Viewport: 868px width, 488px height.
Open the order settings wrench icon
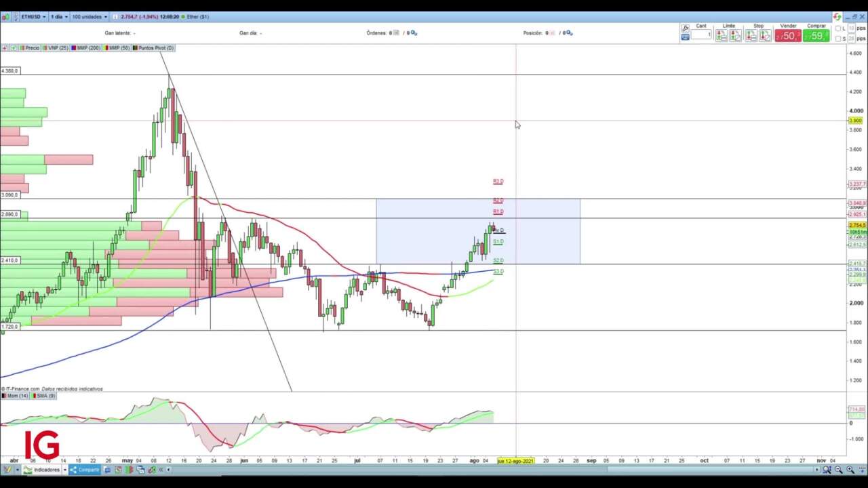pyautogui.click(x=685, y=28)
